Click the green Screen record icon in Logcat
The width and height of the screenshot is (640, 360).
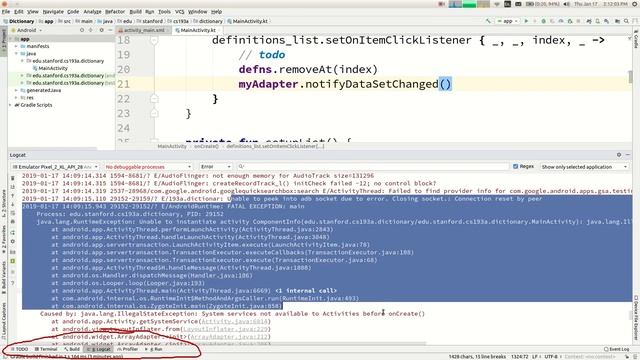13,261
